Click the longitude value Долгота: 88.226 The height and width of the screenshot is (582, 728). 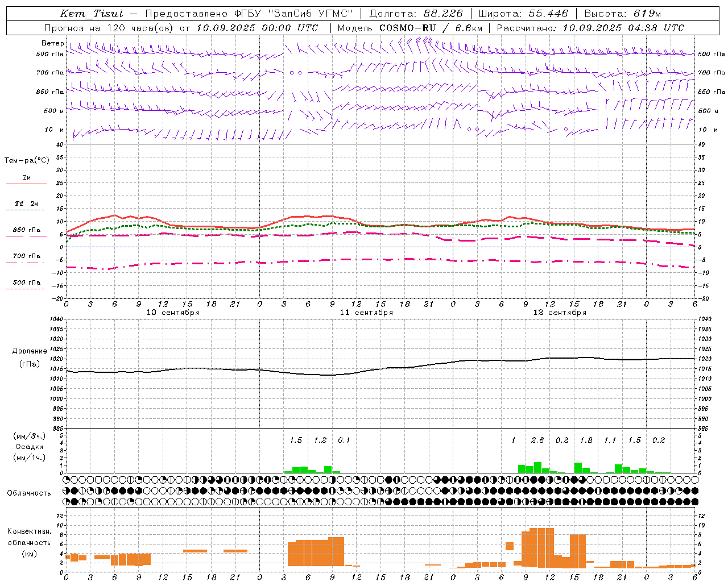click(x=416, y=14)
